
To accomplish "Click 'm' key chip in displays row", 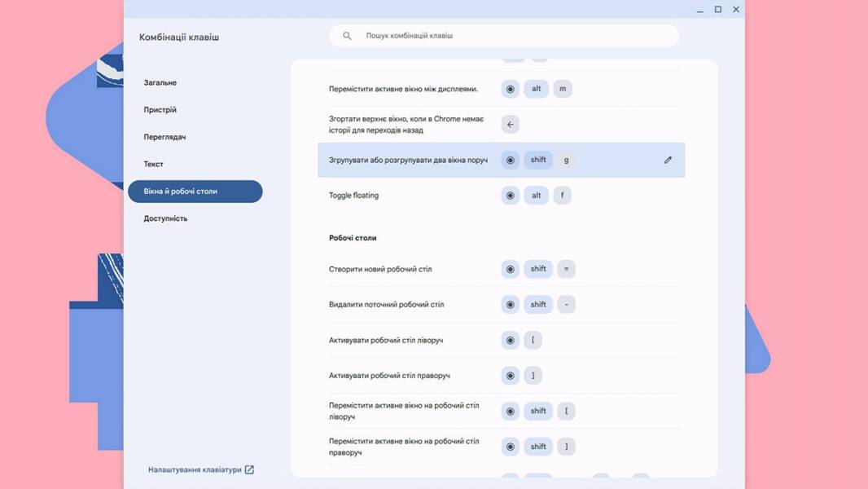I will [563, 89].
